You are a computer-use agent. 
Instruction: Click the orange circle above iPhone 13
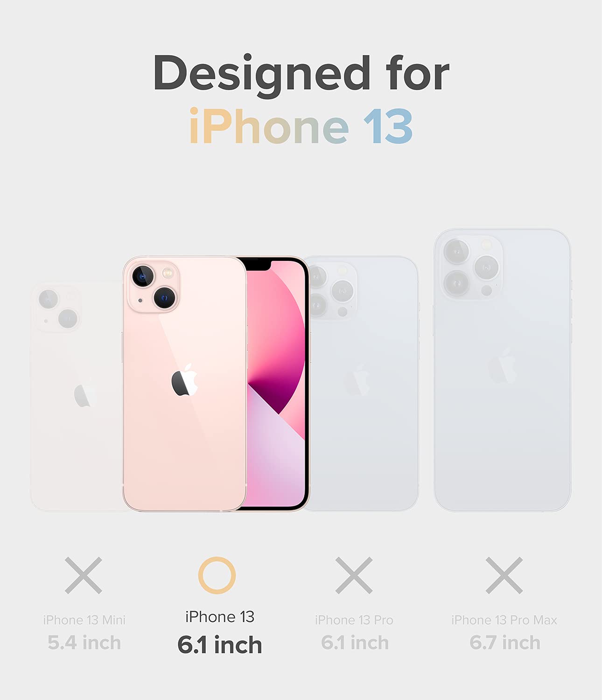click(217, 575)
